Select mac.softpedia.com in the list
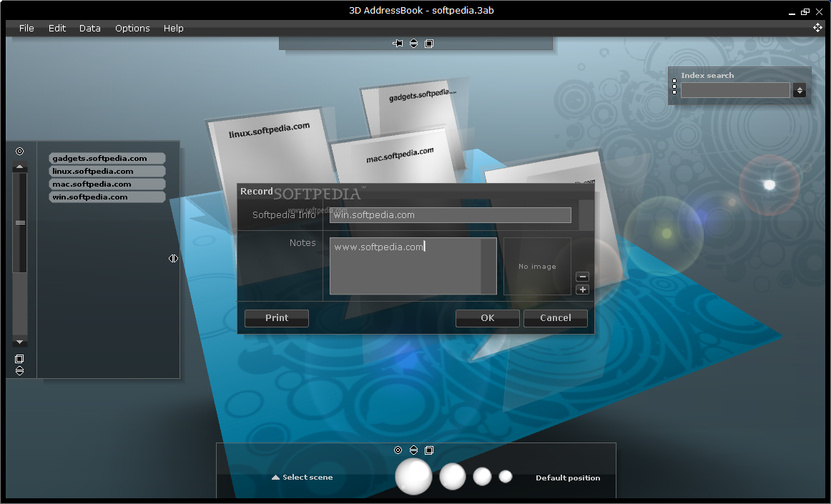 click(107, 184)
